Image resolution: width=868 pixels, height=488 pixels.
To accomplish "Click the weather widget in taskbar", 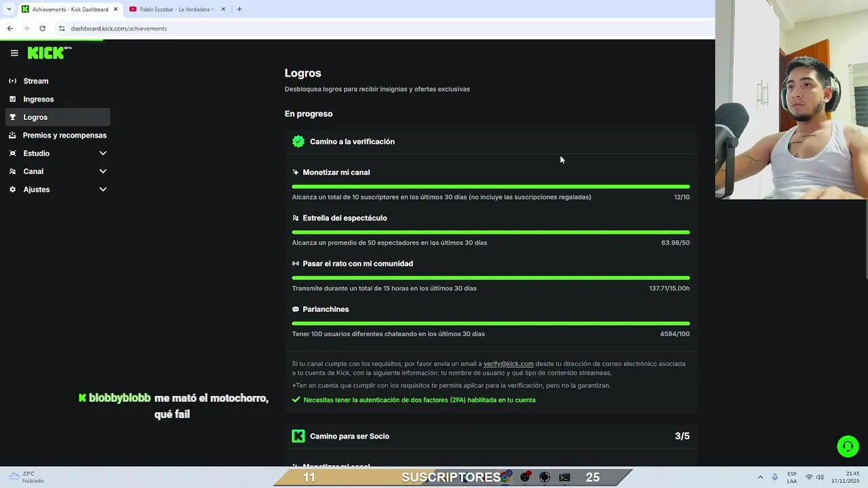I will click(x=25, y=477).
